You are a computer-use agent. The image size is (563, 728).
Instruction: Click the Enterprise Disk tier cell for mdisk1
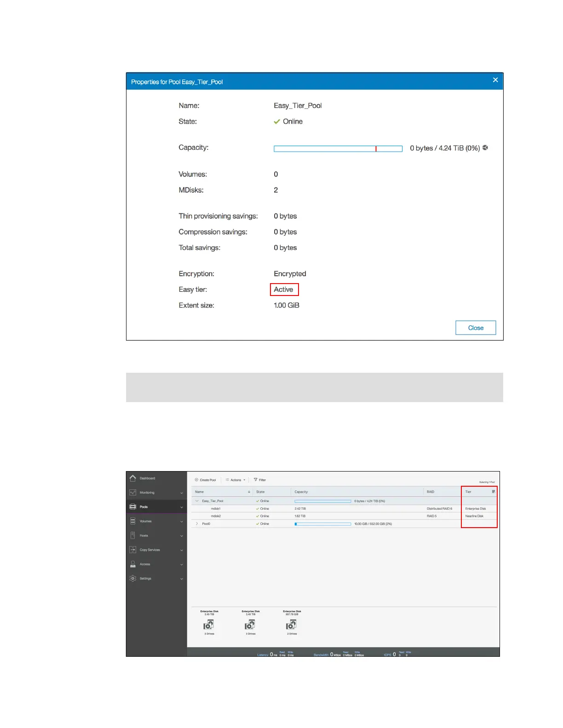click(476, 509)
